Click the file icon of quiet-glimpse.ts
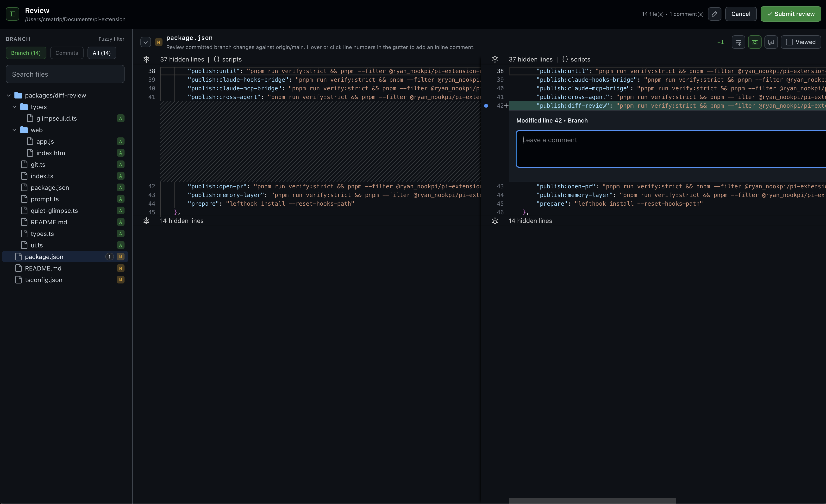Image resolution: width=826 pixels, height=504 pixels. [24, 211]
